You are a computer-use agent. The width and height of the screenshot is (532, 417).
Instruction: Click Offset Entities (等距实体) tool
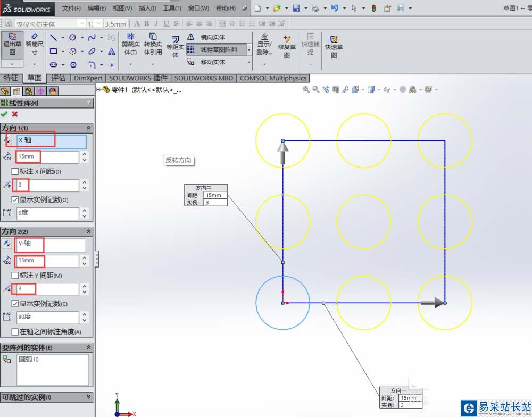point(175,47)
